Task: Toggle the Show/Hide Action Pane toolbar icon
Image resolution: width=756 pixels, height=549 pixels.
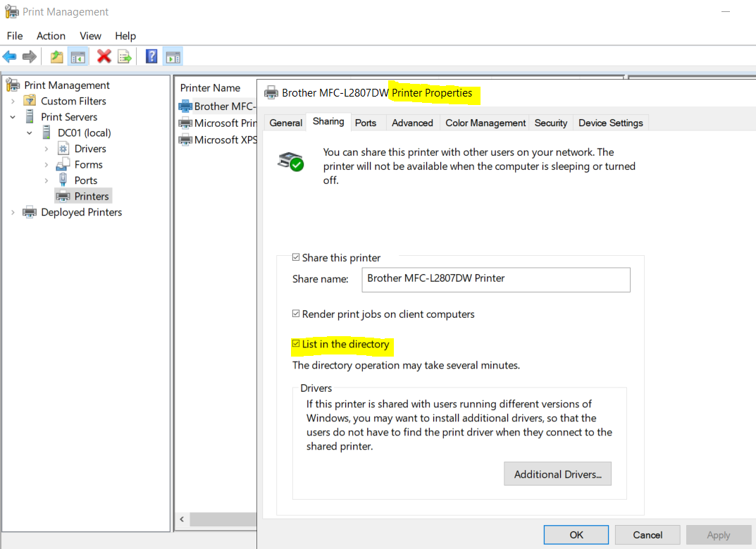Action: click(x=173, y=57)
